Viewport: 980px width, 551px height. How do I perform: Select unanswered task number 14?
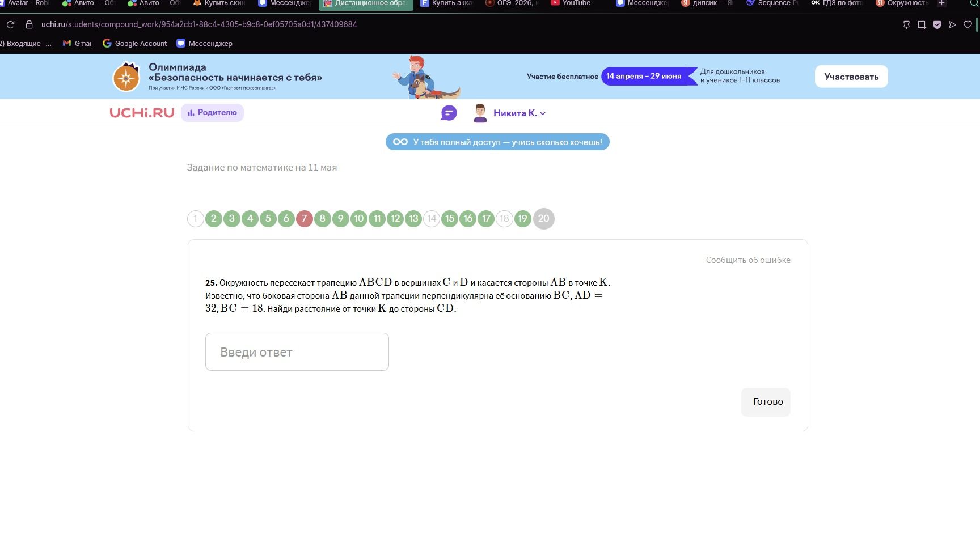click(x=432, y=218)
